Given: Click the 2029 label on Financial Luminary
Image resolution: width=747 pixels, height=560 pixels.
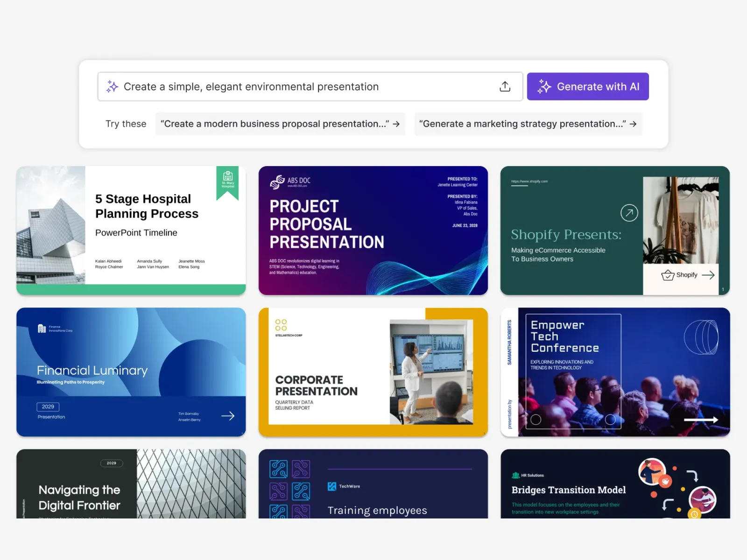Looking at the screenshot, I should coord(48,406).
